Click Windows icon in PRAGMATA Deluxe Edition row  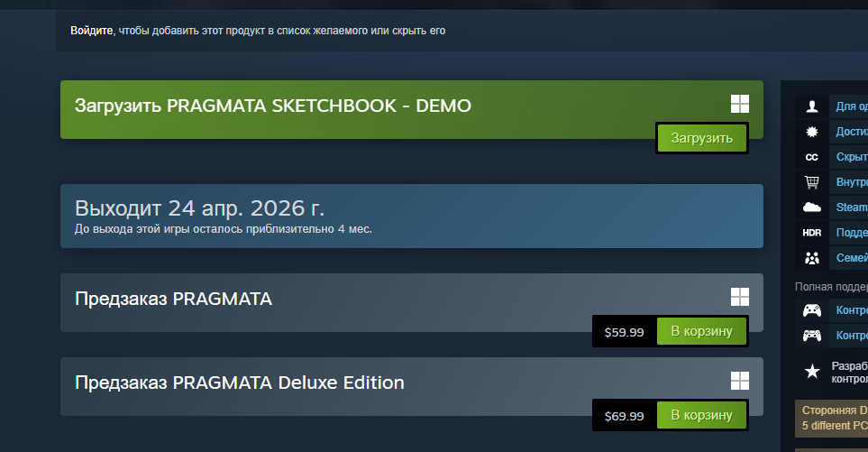coord(740,381)
